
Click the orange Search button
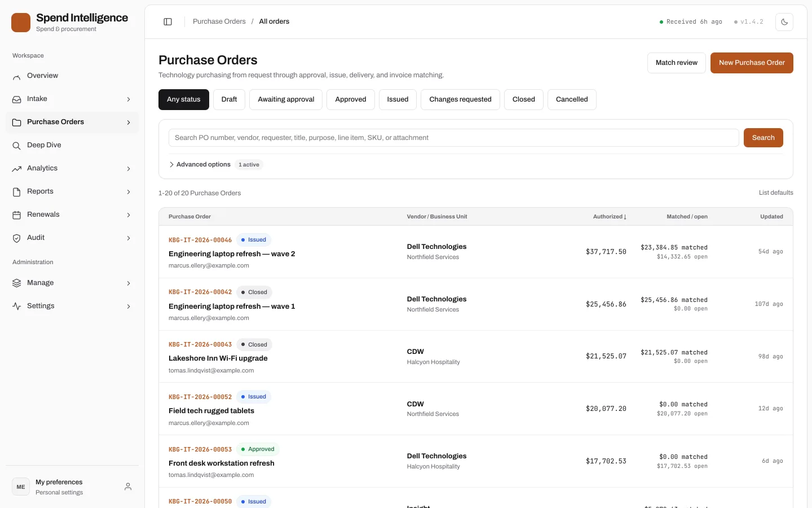tap(764, 138)
